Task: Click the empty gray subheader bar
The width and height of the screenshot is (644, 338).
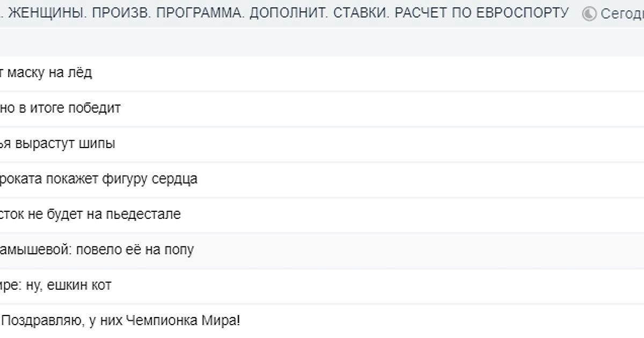Action: click(x=322, y=42)
